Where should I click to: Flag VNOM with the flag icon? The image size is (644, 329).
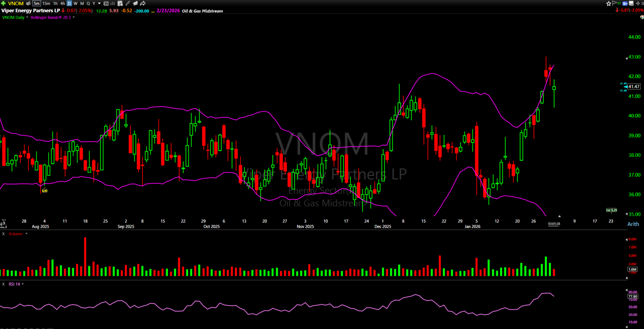[x=614, y=3]
